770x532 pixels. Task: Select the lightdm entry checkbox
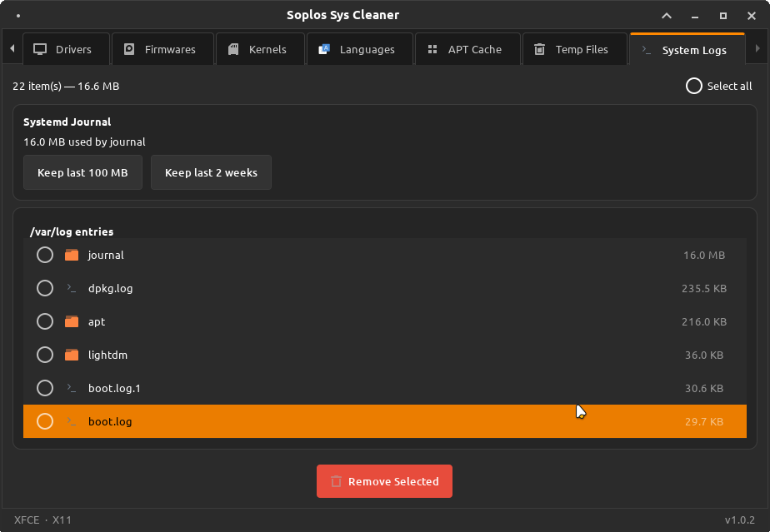click(x=45, y=355)
